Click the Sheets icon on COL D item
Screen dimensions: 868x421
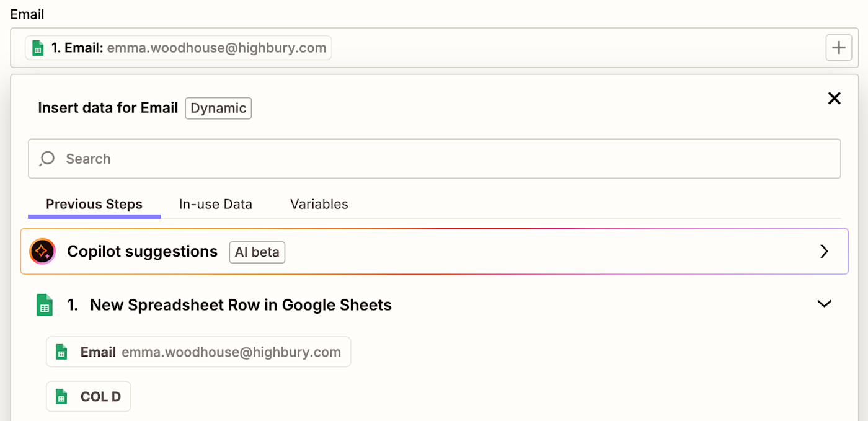pyautogui.click(x=61, y=397)
